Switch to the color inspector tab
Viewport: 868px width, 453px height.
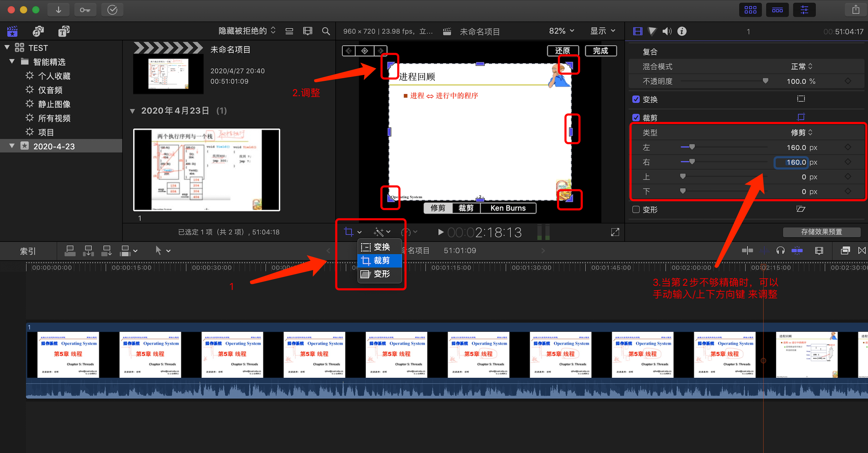click(x=652, y=31)
